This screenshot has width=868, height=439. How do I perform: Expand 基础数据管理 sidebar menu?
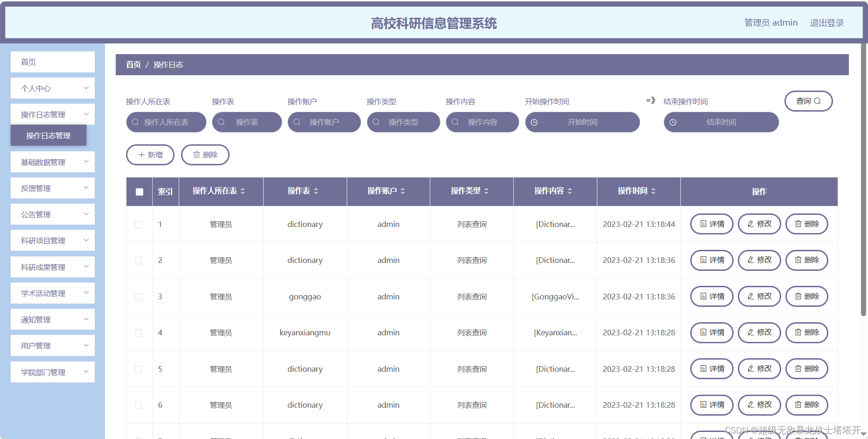click(x=53, y=162)
